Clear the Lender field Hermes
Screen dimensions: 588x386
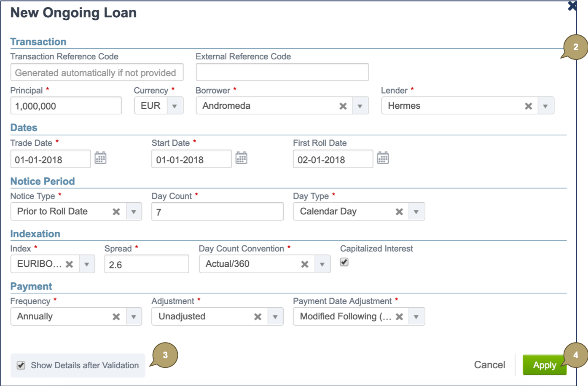pyautogui.click(x=528, y=106)
